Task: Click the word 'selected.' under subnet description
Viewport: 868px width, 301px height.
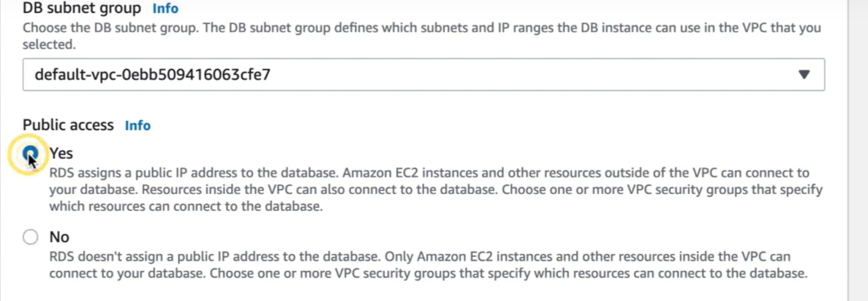Action: coord(49,45)
